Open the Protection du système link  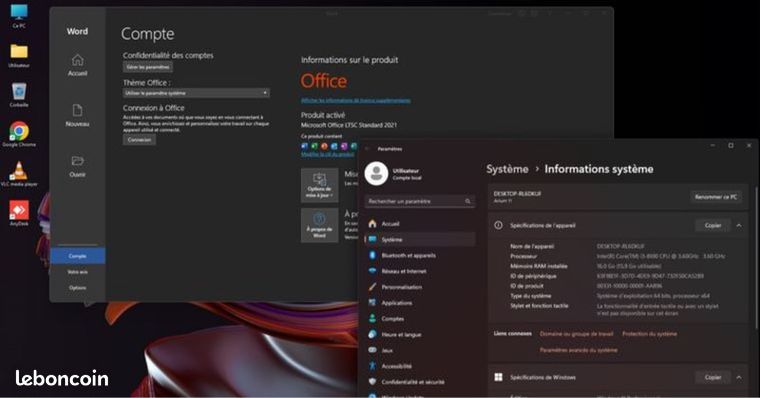pyautogui.click(x=649, y=334)
